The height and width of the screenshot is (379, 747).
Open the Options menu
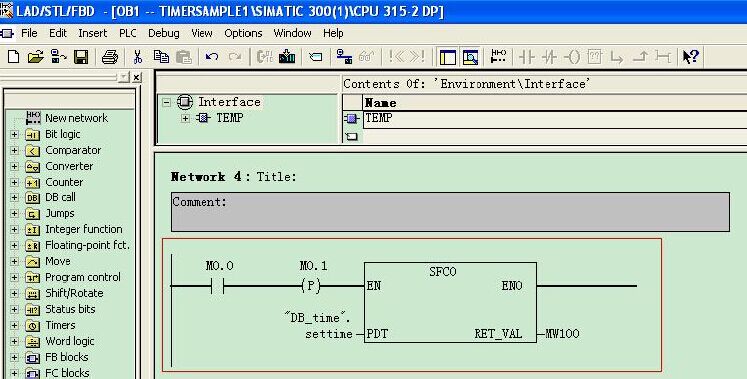pyautogui.click(x=243, y=33)
